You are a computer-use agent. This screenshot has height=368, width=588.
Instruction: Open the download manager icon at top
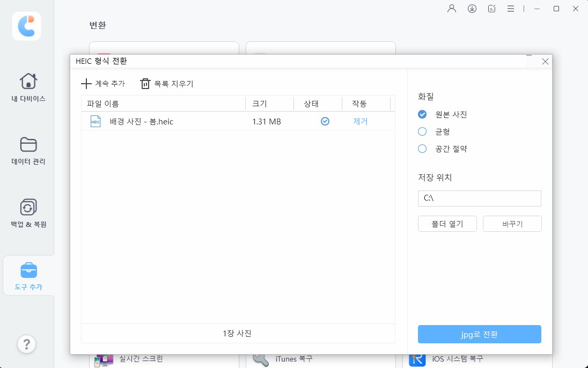coord(472,8)
